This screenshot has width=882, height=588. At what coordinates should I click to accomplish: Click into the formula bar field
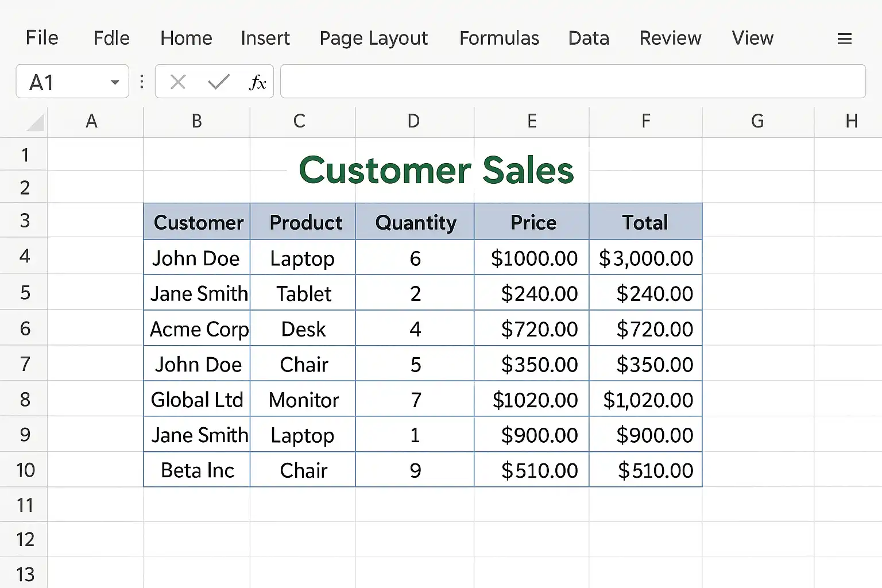click(x=572, y=82)
